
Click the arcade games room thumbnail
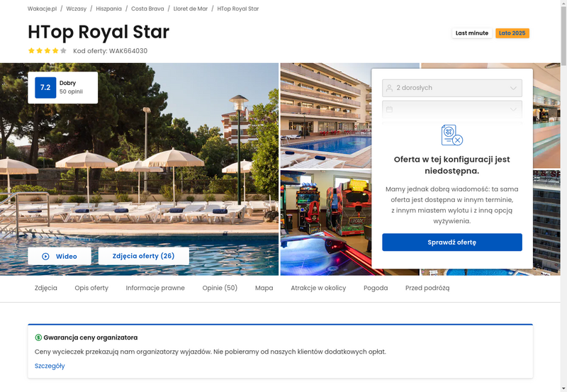(x=326, y=223)
